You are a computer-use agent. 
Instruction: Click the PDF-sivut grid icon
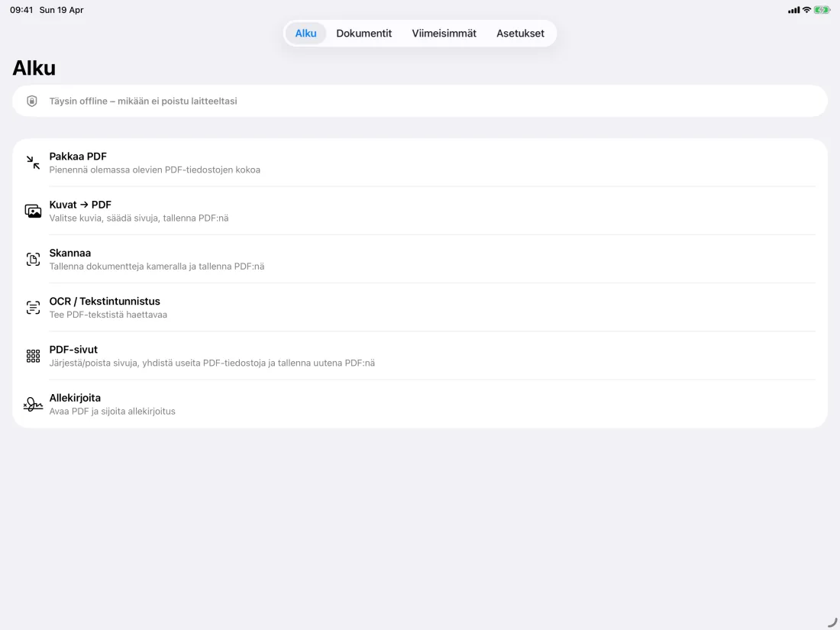point(33,356)
